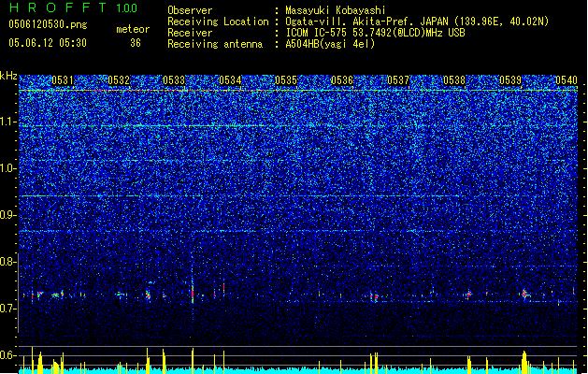
Task: Click the 0537 time marker
Action: point(398,80)
